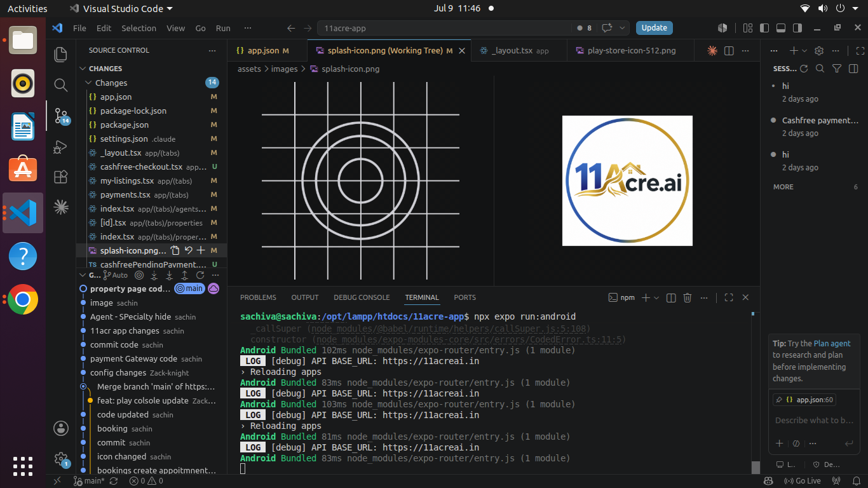Click Go to Current History Item target icon
868x488 pixels.
click(x=139, y=275)
